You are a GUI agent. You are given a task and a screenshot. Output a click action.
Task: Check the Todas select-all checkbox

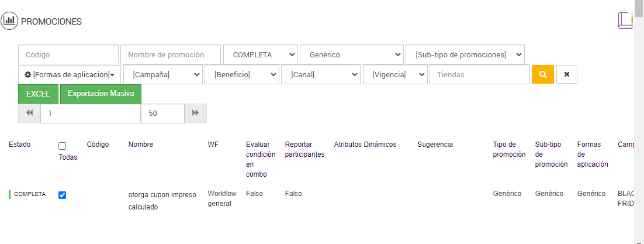[63, 146]
